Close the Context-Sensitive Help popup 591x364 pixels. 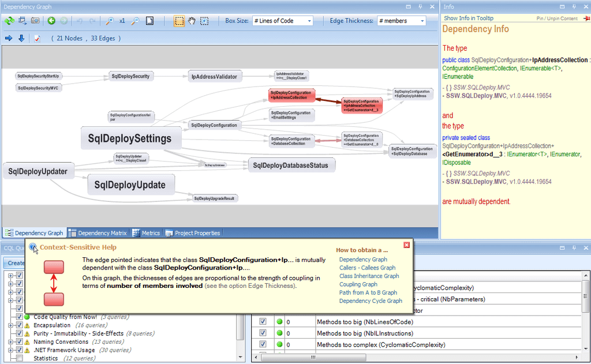pos(407,245)
